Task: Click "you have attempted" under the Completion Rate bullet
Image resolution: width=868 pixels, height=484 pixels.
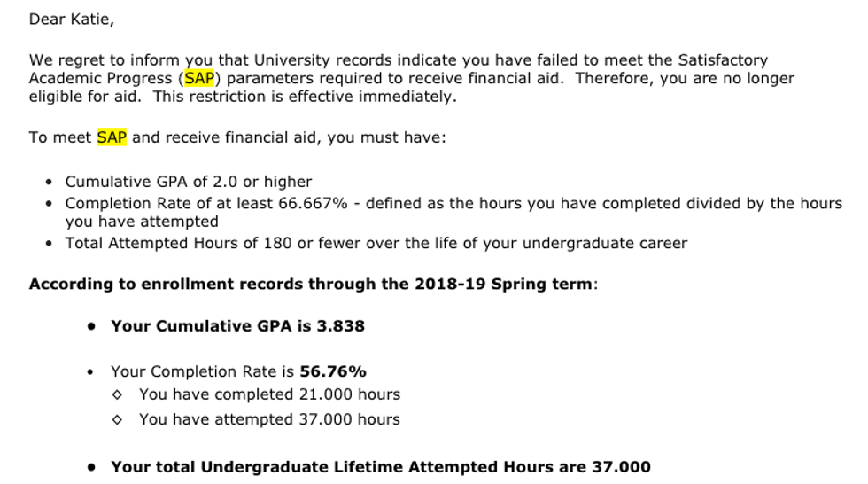Action: click(x=142, y=222)
